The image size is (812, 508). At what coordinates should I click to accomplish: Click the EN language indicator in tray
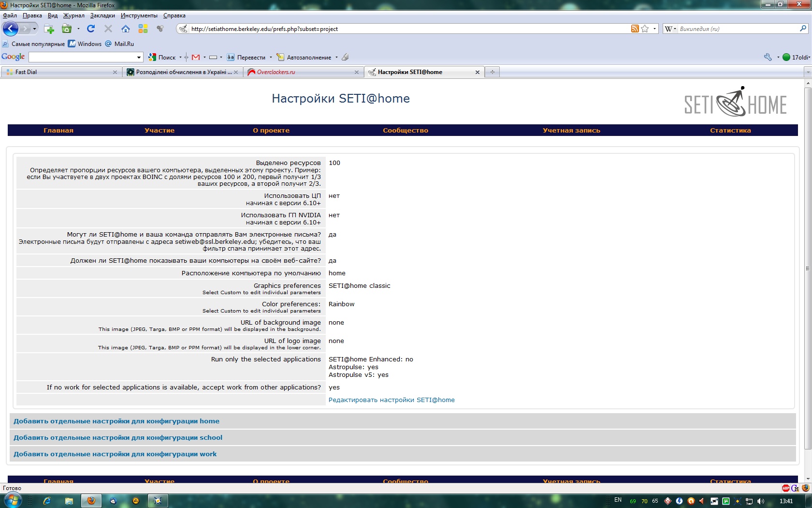(618, 500)
